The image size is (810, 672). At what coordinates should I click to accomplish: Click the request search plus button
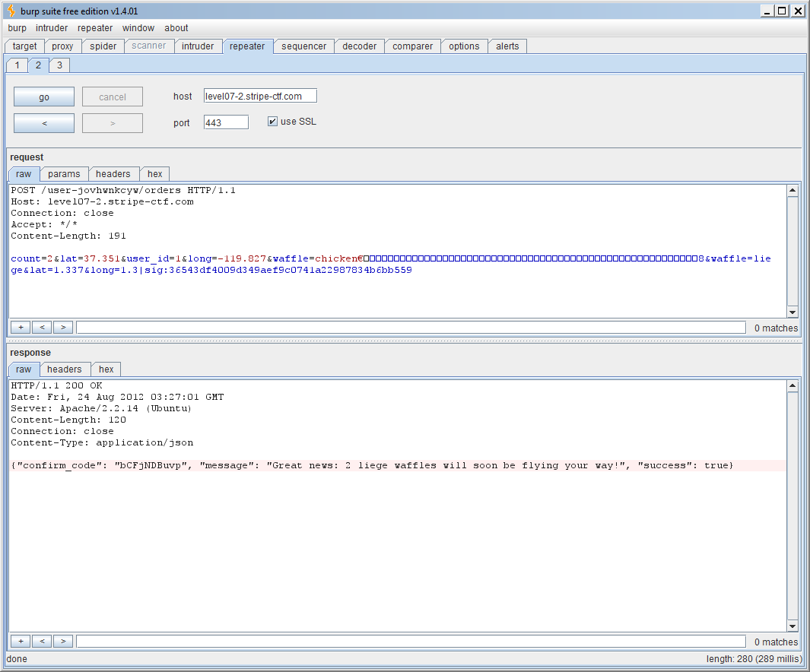(21, 327)
